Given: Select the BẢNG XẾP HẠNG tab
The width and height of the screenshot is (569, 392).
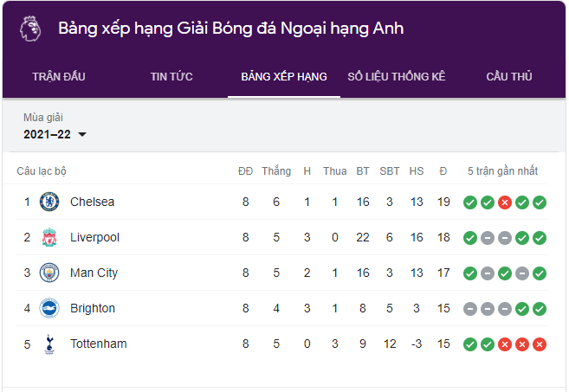Looking at the screenshot, I should coord(284,77).
